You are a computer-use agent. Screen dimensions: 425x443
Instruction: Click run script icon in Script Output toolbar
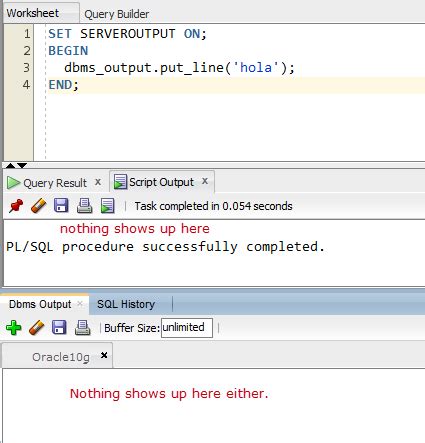click(x=107, y=206)
